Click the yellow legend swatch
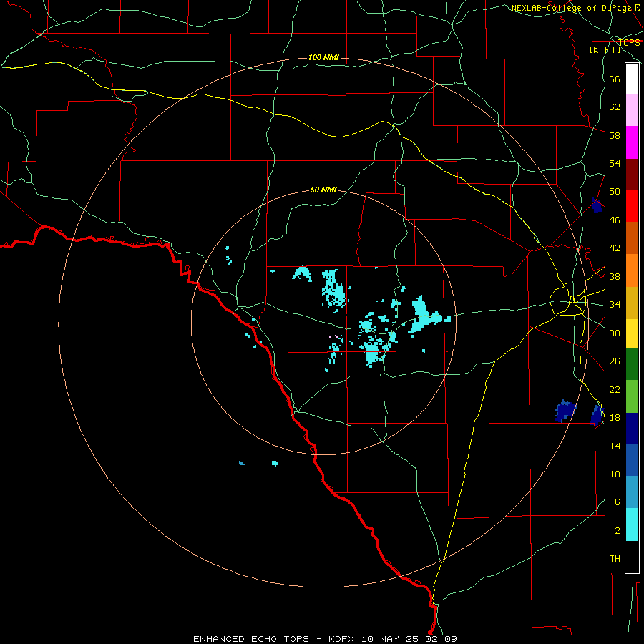Screen dimensions: 644x644 [x=632, y=333]
